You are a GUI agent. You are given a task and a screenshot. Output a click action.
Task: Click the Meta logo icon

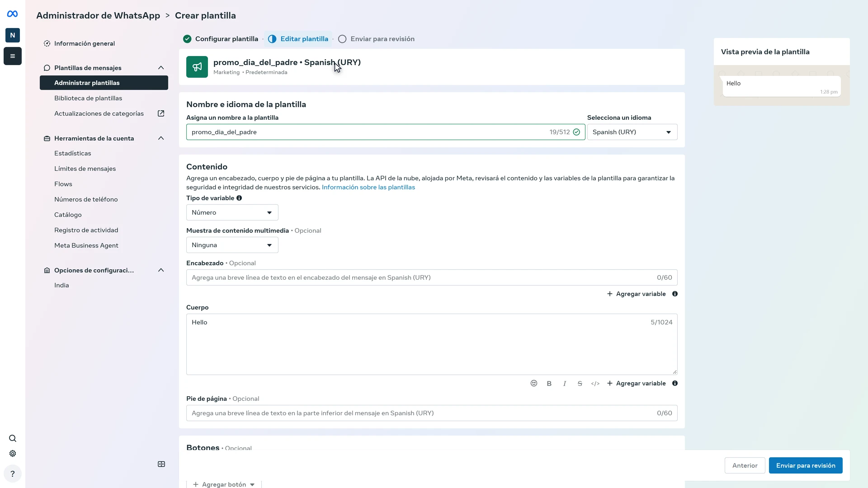[13, 14]
